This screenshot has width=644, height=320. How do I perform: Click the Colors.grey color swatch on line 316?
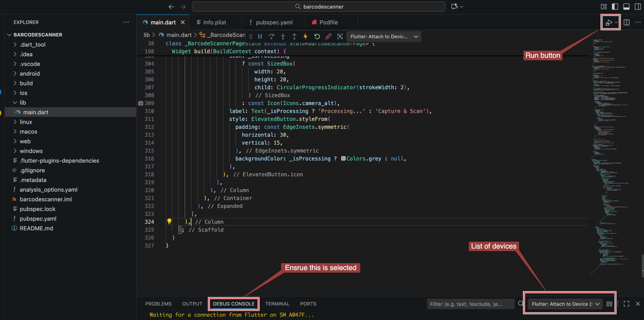(x=343, y=159)
